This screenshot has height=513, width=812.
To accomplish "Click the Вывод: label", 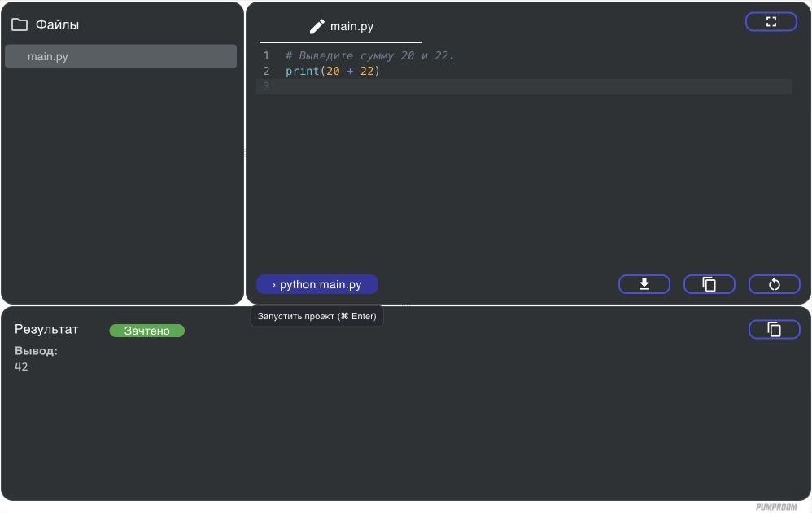I will [x=37, y=351].
